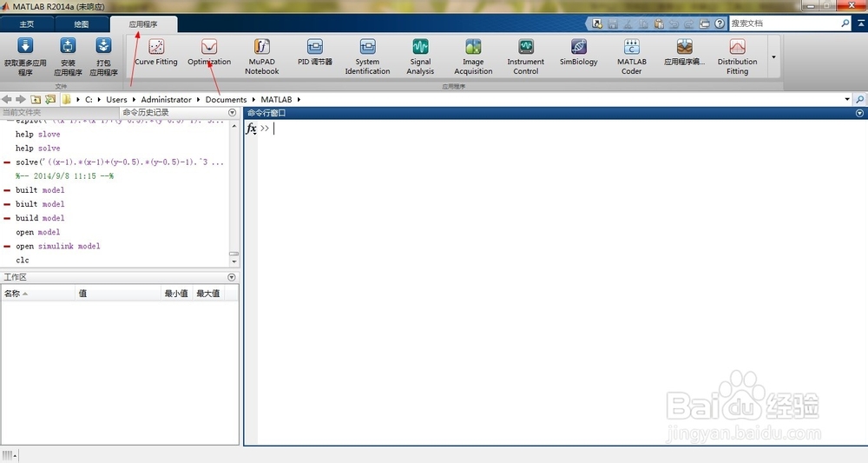
Task: Launch the Optimization app
Action: click(x=209, y=53)
